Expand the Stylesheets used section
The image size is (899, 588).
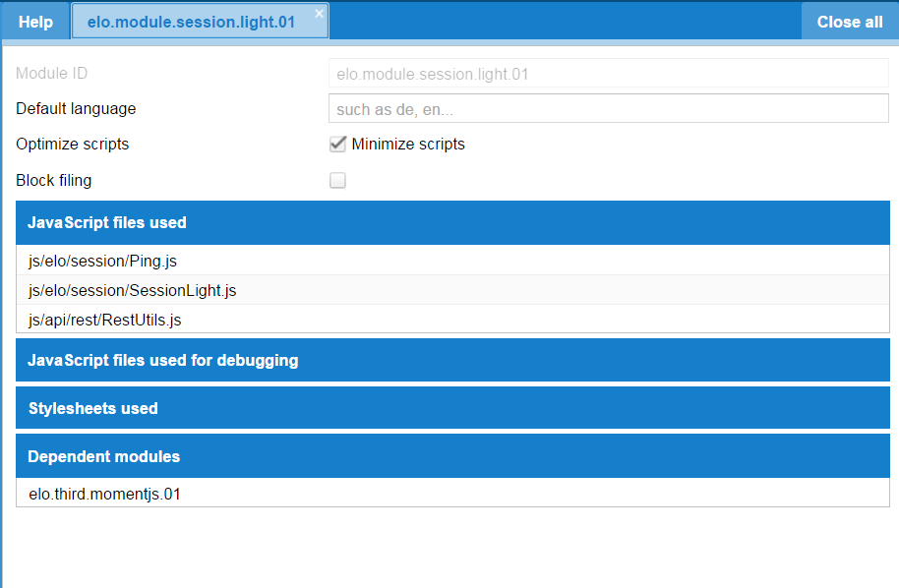point(449,407)
